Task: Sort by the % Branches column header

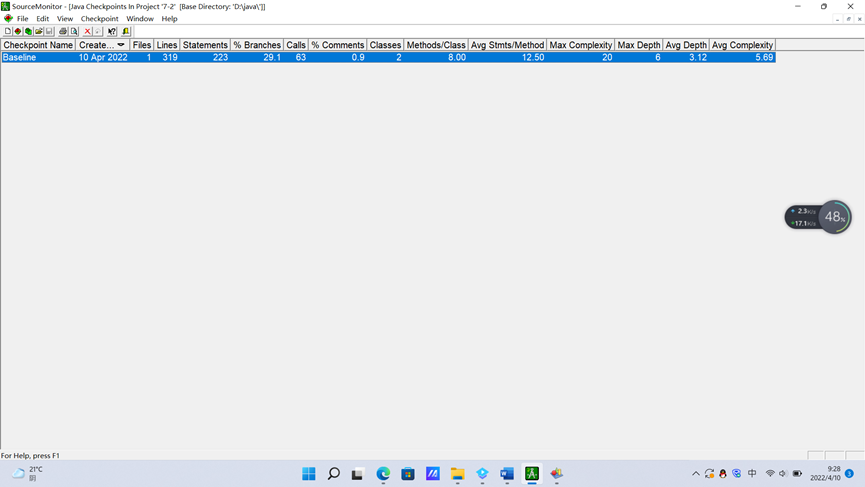Action: point(257,45)
